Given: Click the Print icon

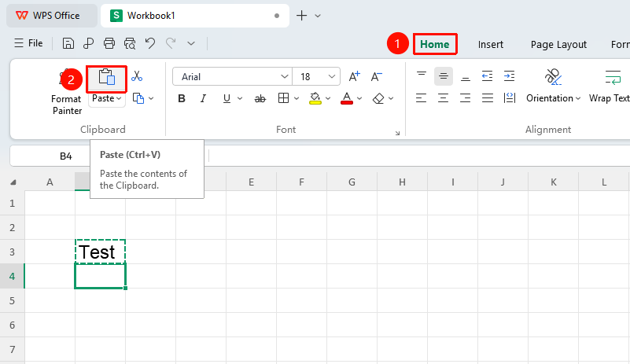Looking at the screenshot, I should [109, 43].
